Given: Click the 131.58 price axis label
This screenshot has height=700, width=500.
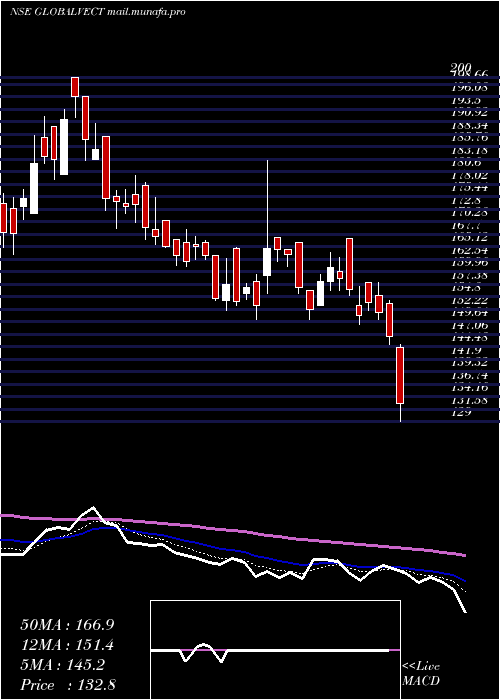Looking at the screenshot, I should [469, 401].
